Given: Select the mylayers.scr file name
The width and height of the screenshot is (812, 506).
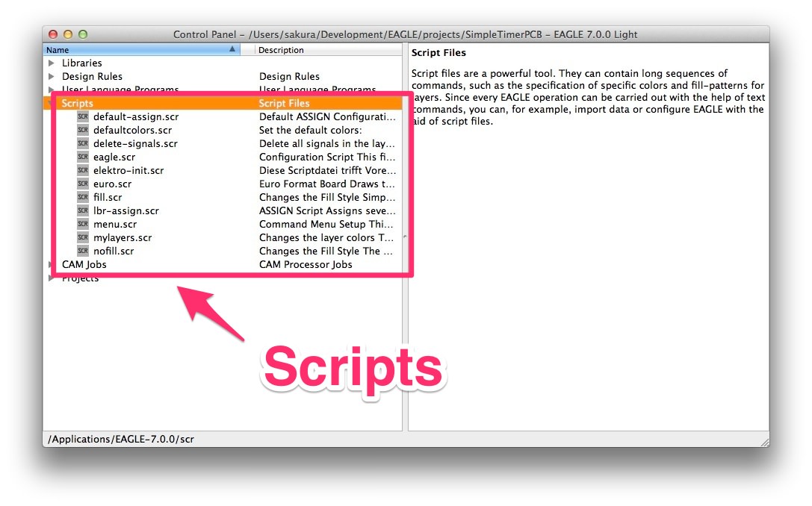Looking at the screenshot, I should point(123,238).
